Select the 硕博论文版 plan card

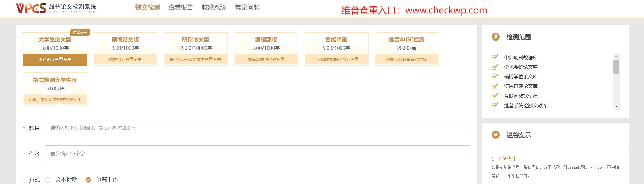(125, 48)
